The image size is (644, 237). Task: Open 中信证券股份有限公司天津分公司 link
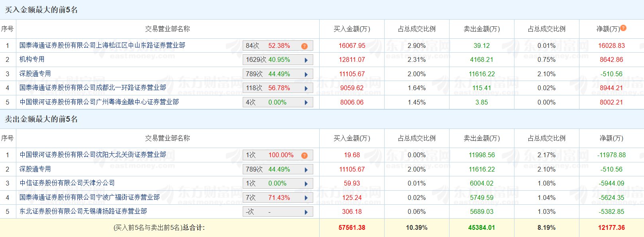(x=67, y=183)
